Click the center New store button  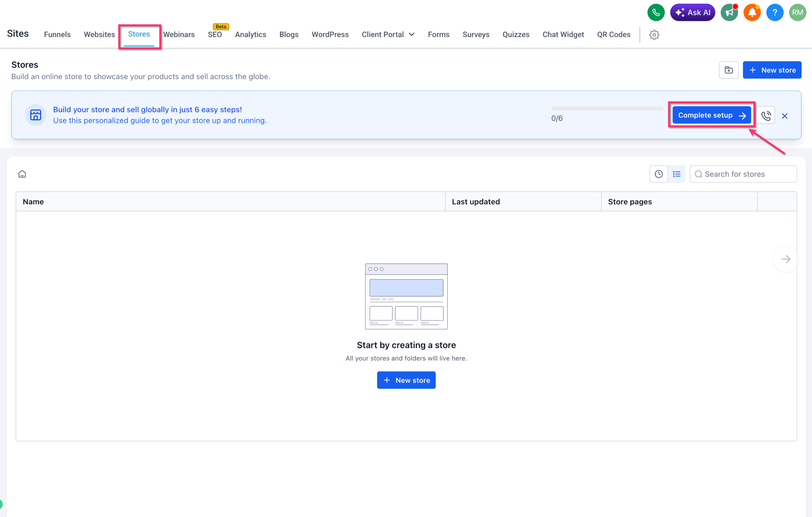pyautogui.click(x=406, y=380)
